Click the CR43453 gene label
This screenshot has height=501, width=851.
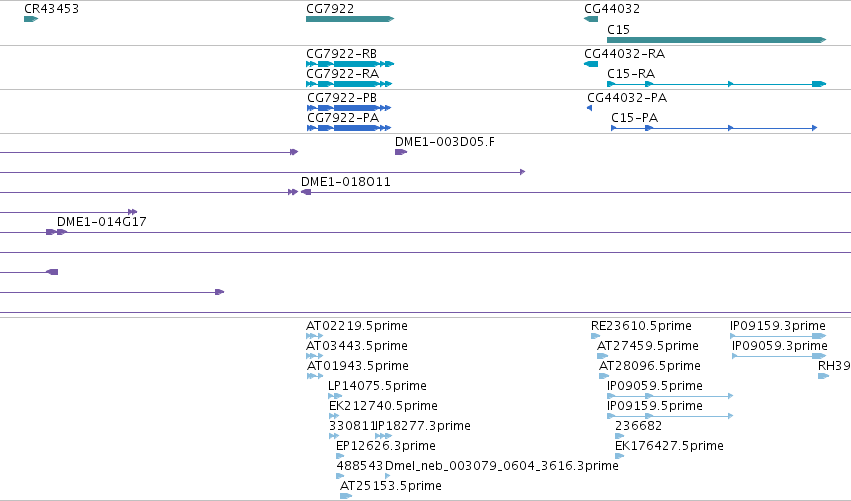pyautogui.click(x=52, y=9)
